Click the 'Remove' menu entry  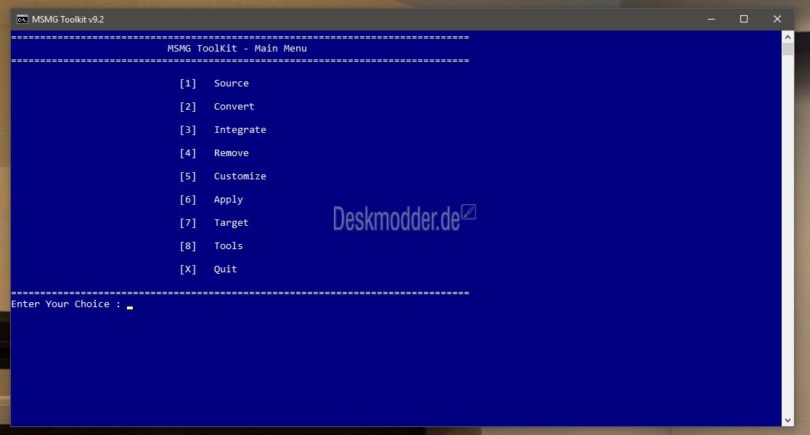pos(231,153)
